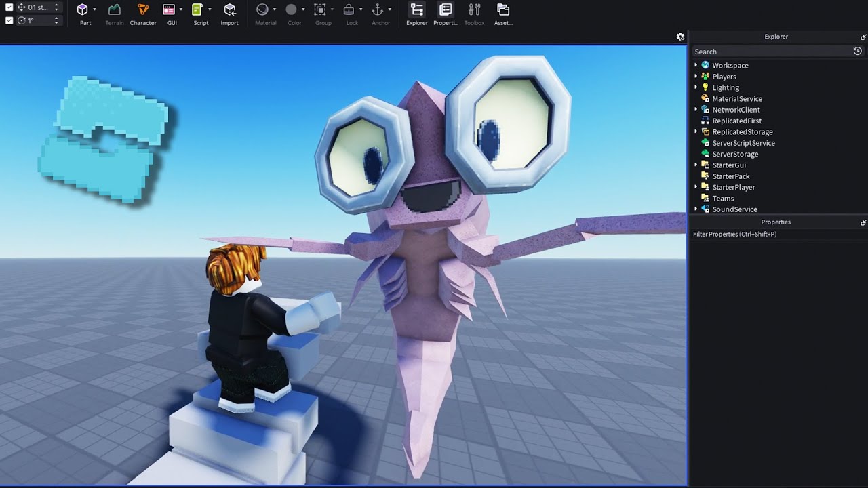Select the ServerStorage row text

[735, 154]
